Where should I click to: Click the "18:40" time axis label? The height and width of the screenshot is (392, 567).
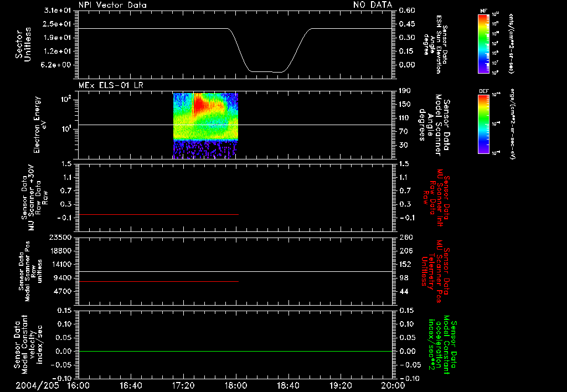pyautogui.click(x=288, y=385)
